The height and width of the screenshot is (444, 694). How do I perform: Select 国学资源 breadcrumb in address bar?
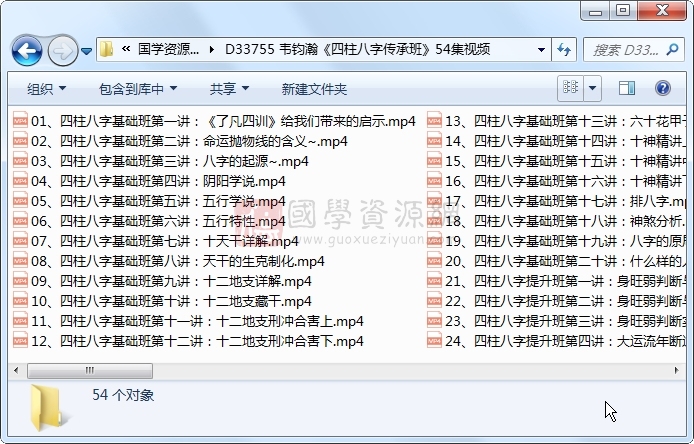pyautogui.click(x=168, y=49)
